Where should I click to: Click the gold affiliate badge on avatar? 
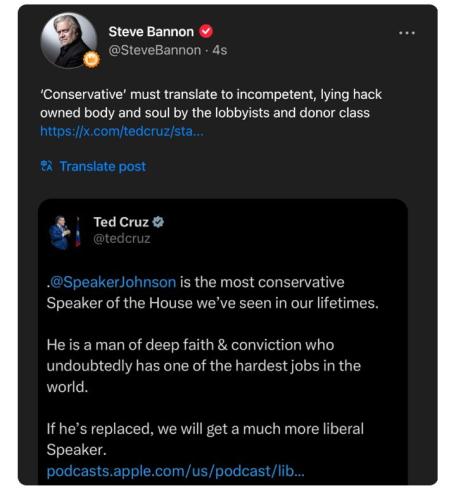point(92,60)
